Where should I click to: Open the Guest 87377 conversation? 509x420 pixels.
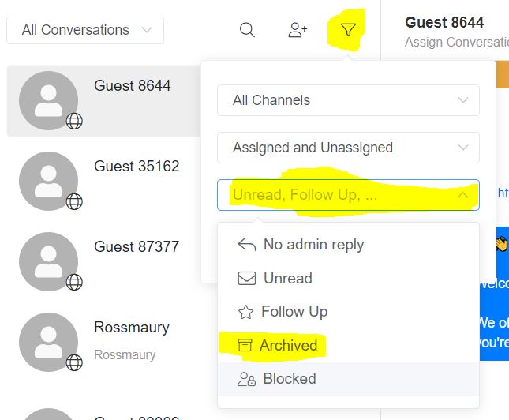tap(104, 261)
